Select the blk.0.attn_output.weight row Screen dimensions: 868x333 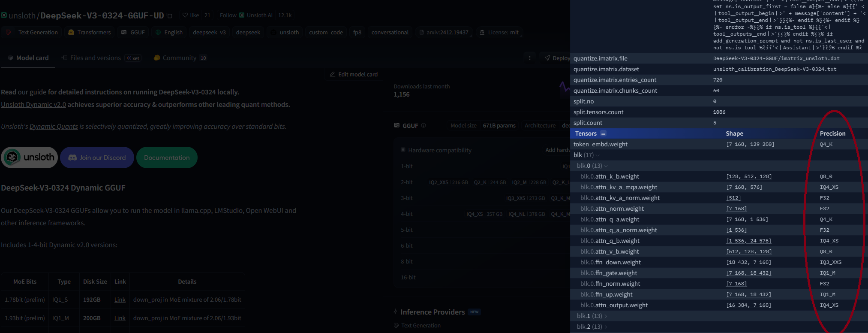point(719,305)
